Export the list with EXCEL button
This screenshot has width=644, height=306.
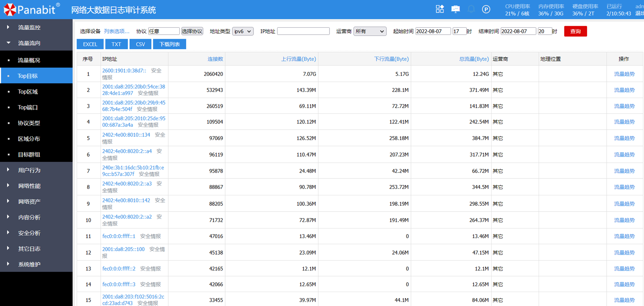(90, 44)
